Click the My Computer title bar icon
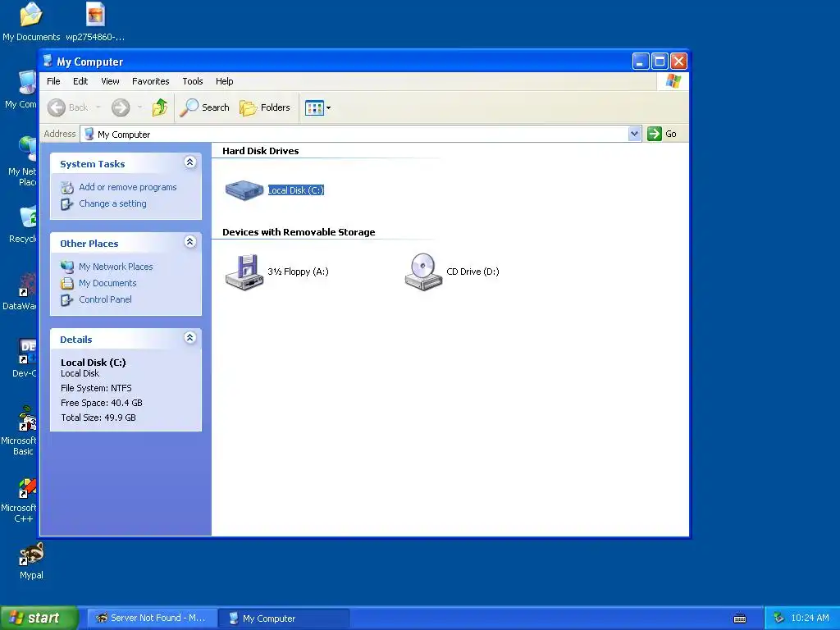 [x=48, y=61]
